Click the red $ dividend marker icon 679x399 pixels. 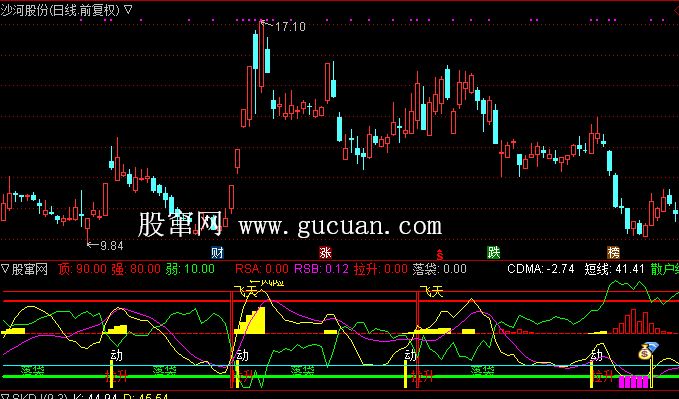point(440,255)
